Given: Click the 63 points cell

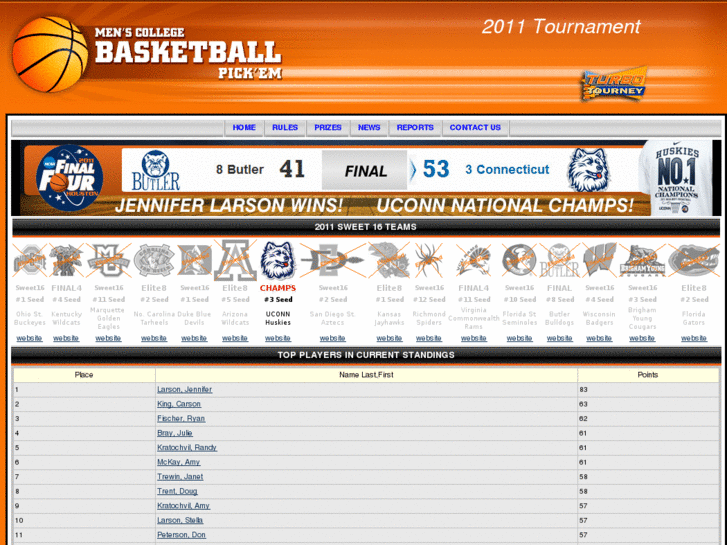Looking at the screenshot, I should [648, 404].
